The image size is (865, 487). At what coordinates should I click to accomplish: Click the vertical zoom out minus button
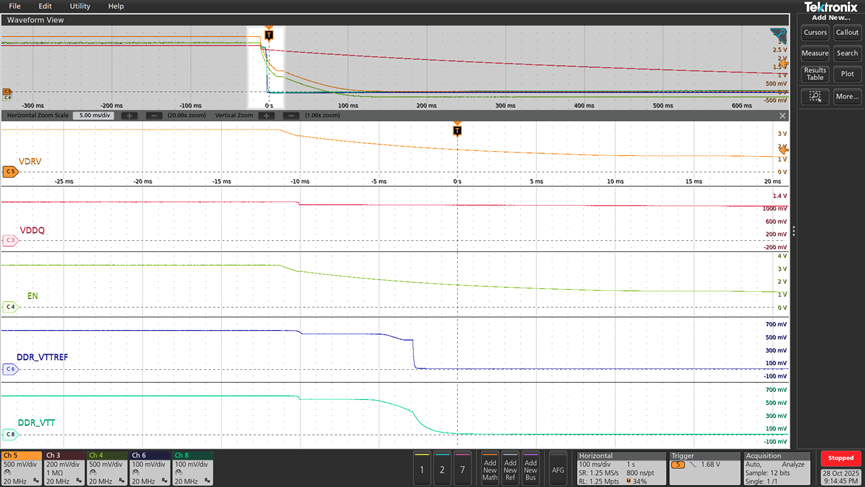coord(291,115)
